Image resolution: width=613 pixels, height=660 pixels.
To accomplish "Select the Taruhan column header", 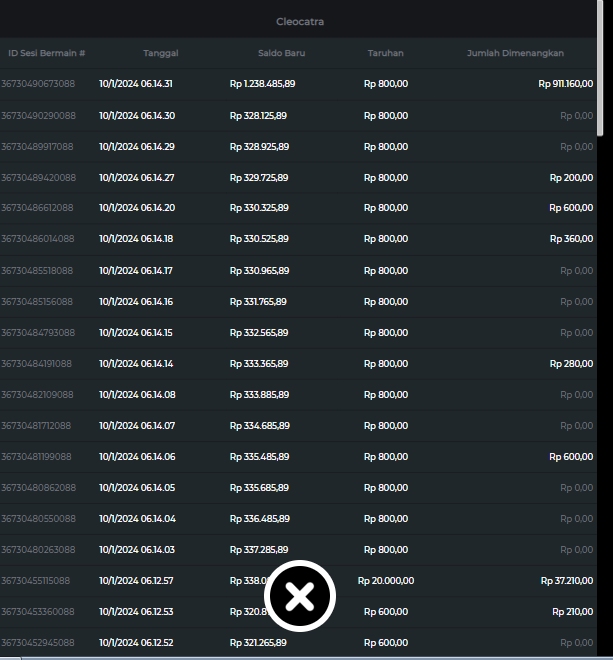I will click(386, 53).
